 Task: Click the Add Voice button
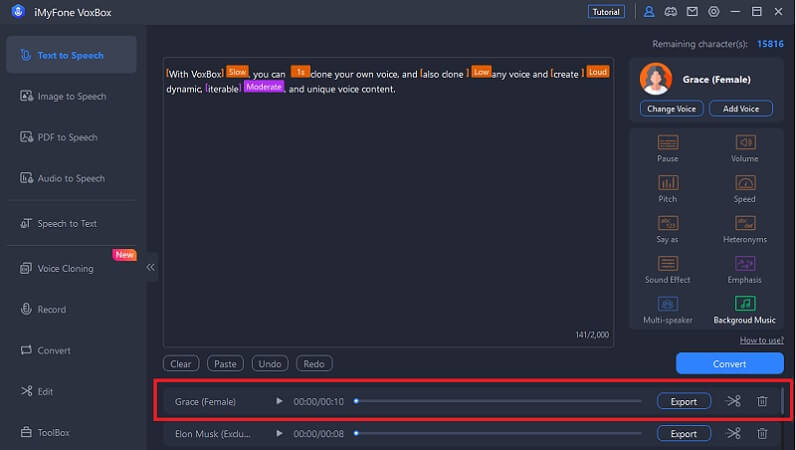741,109
